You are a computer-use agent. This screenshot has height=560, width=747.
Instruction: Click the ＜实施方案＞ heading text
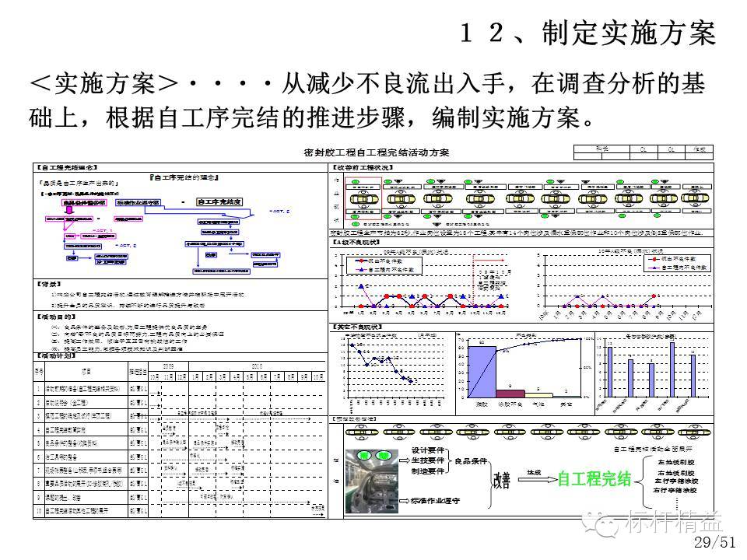tap(103, 84)
